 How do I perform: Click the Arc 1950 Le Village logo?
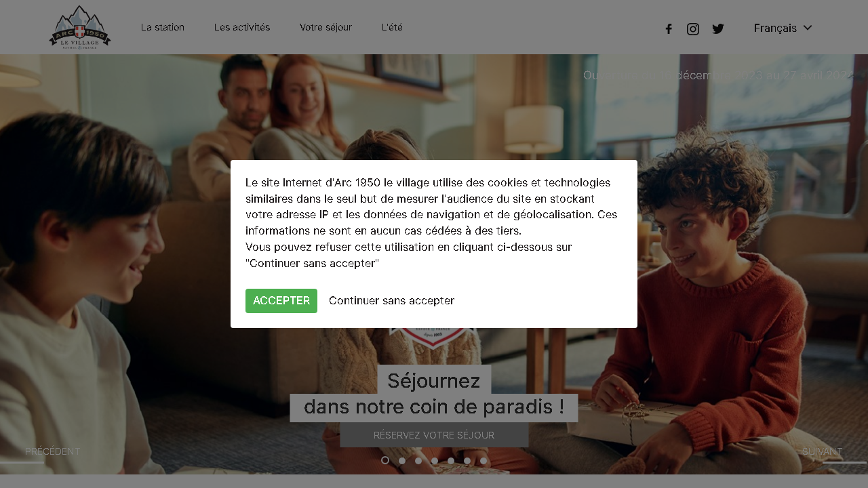tap(80, 27)
